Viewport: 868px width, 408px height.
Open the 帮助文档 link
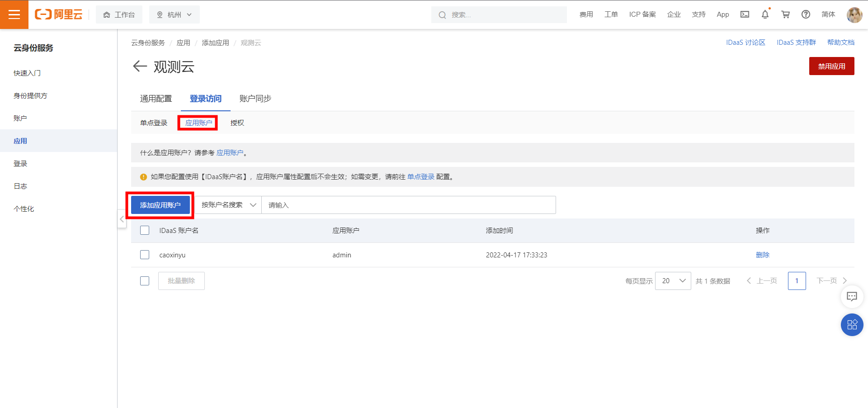tap(841, 43)
